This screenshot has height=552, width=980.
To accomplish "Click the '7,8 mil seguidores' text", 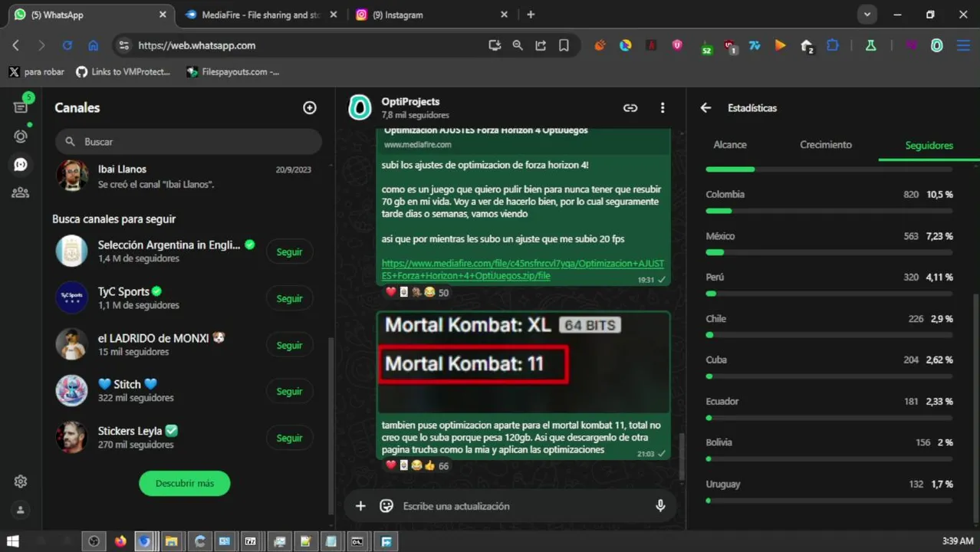I will tap(415, 115).
